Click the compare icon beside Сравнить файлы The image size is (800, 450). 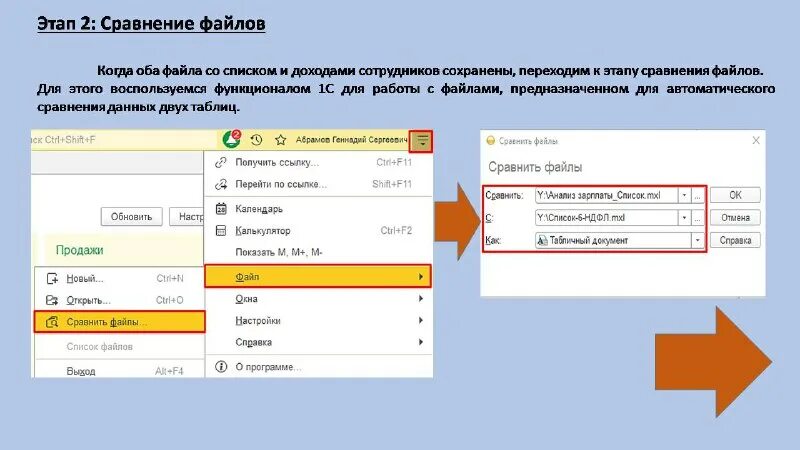tap(52, 322)
